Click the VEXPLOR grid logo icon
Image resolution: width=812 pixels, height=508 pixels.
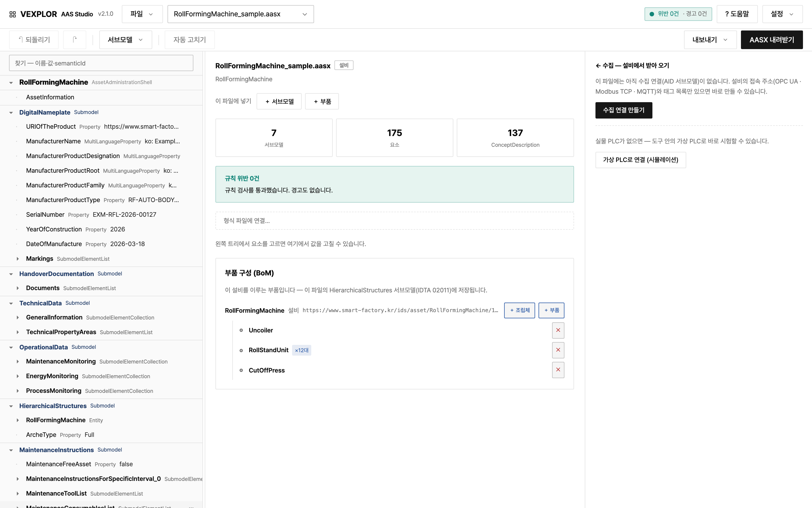pyautogui.click(x=12, y=14)
